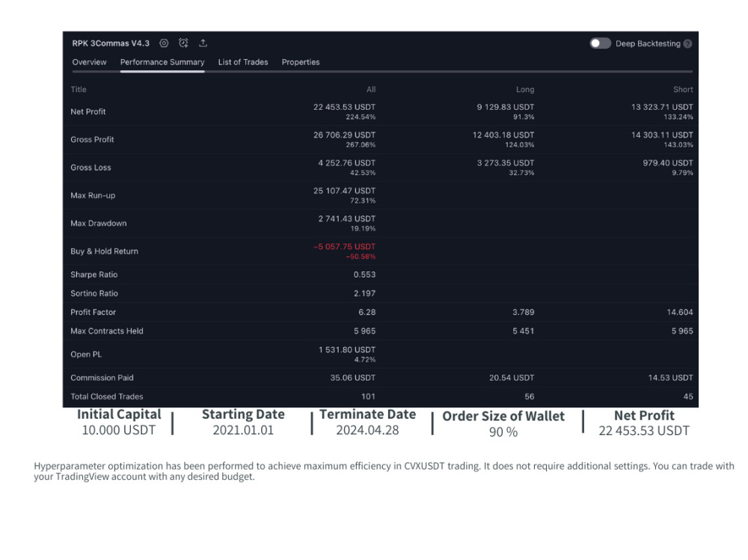Click Sharpe Ratio value 0.553

coord(364,274)
